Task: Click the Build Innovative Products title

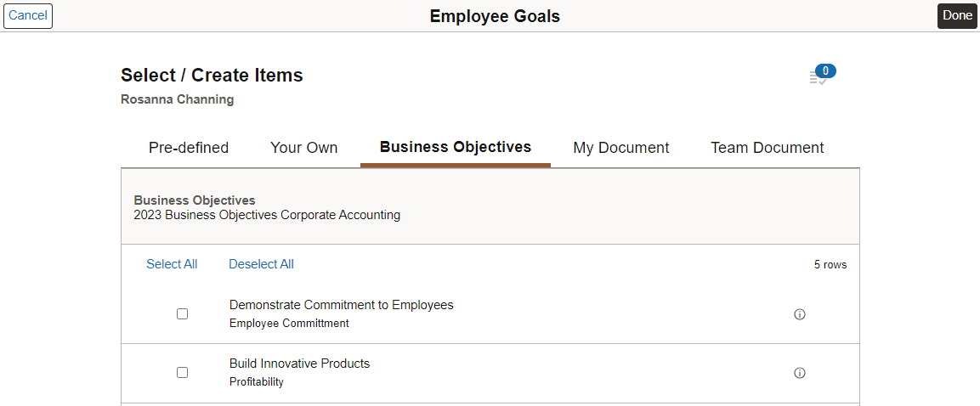Action: click(x=300, y=364)
